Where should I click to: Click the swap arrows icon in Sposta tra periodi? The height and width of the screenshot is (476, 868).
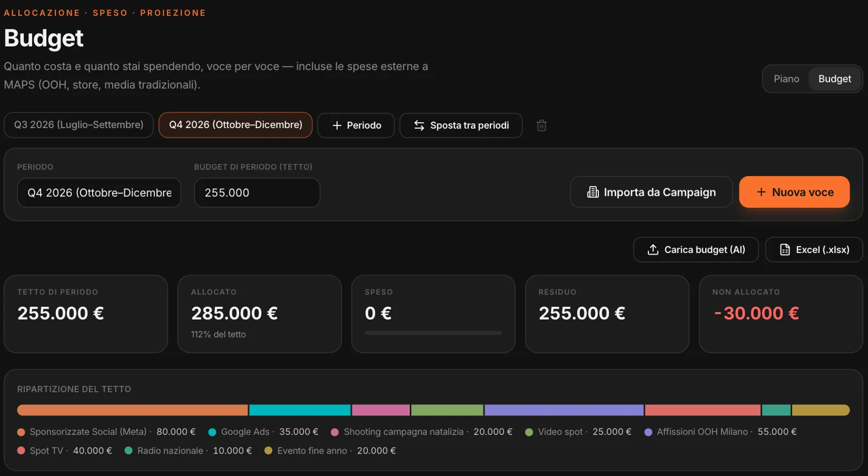click(x=419, y=125)
